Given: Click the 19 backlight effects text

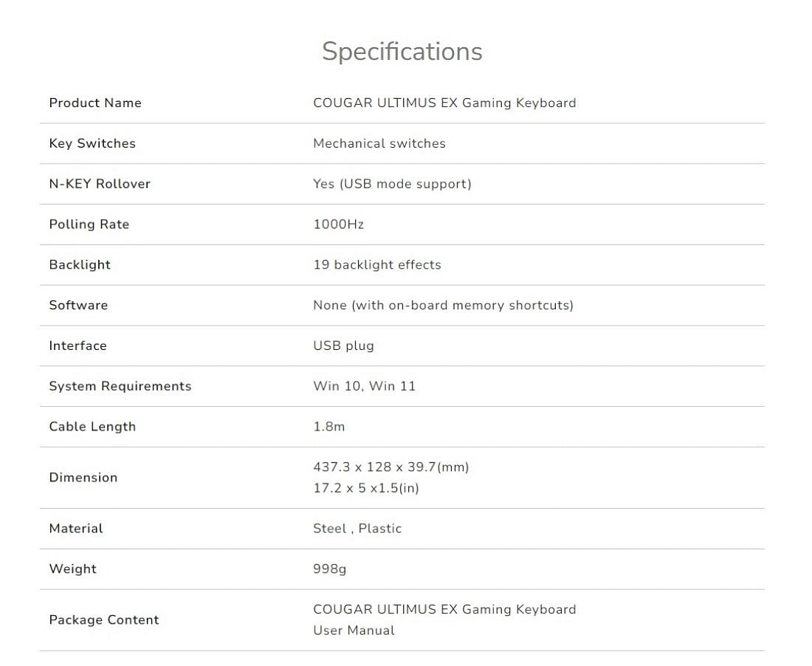Looking at the screenshot, I should click(377, 264).
